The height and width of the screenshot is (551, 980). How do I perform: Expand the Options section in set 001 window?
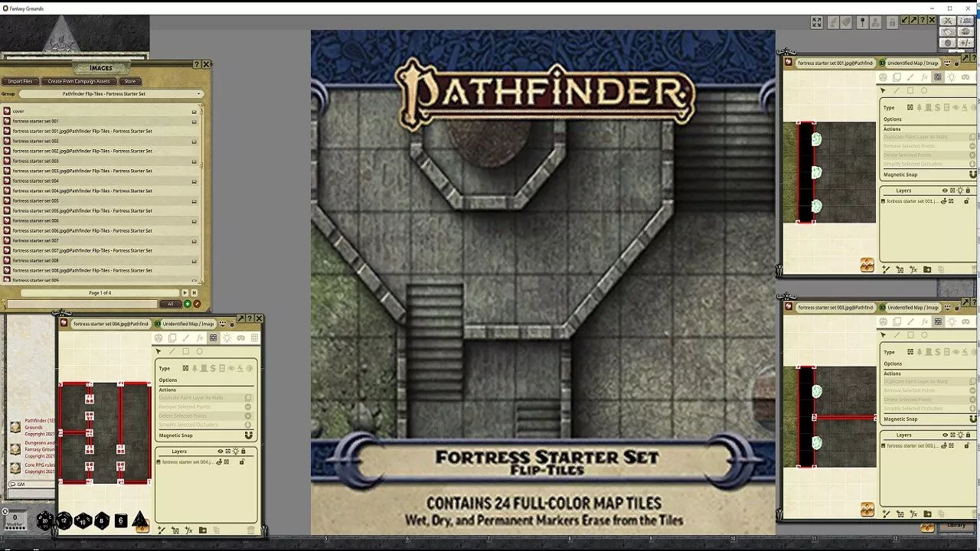(x=893, y=119)
